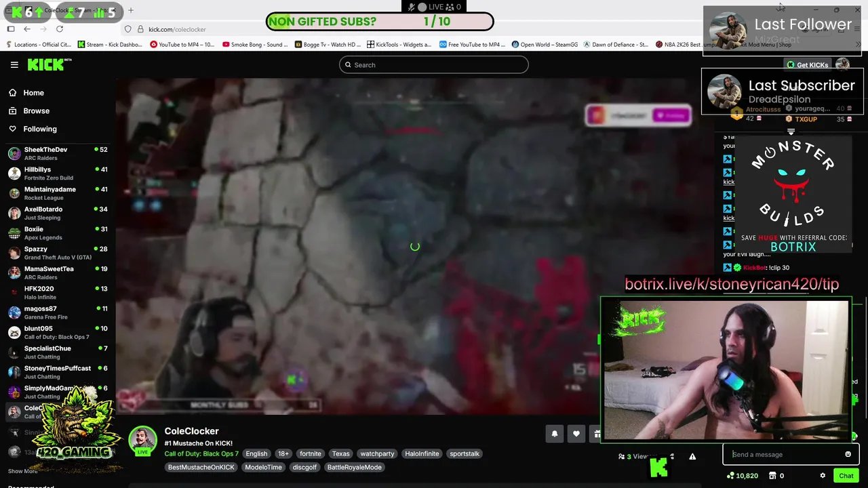The width and height of the screenshot is (868, 488).
Task: Open magoss87's Garena Free Fire stream
Action: tap(58, 312)
